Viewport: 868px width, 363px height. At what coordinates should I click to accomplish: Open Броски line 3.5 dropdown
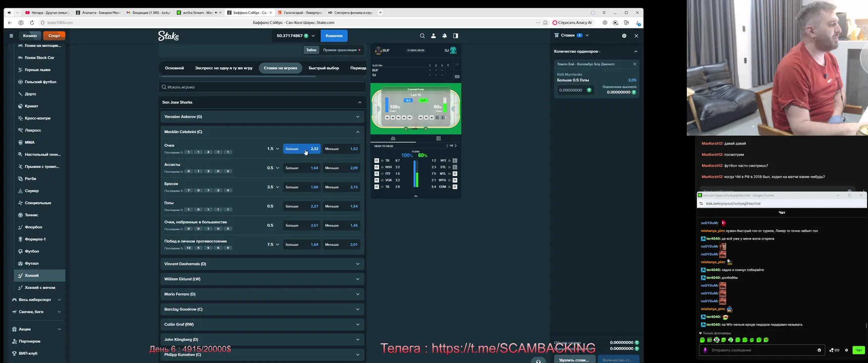[x=273, y=187]
